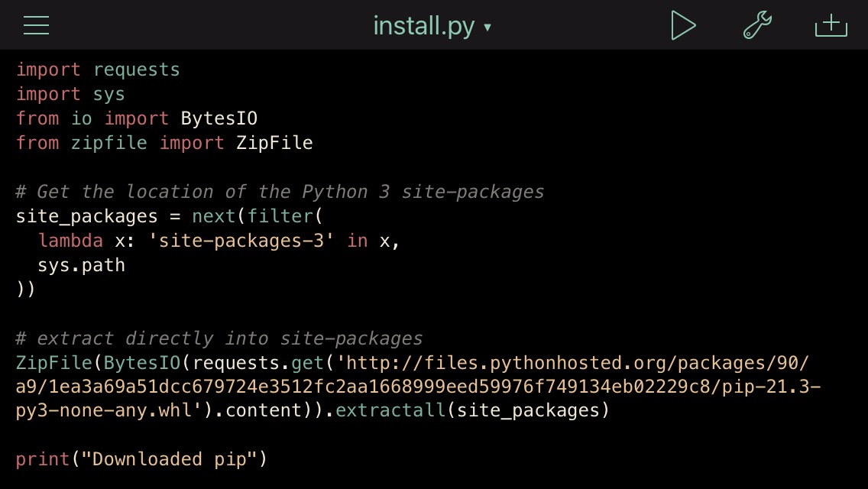The width and height of the screenshot is (868, 489).
Task: Run the script with the play button
Action: pos(683,25)
